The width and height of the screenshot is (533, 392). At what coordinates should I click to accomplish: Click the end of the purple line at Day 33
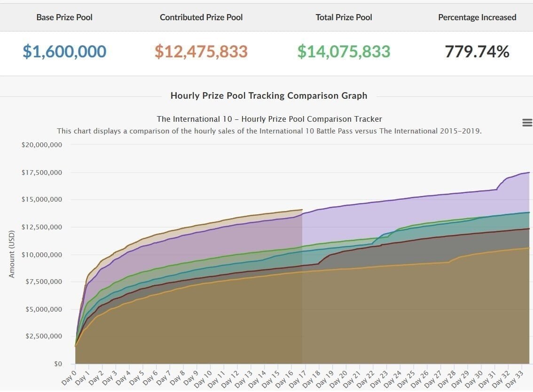coord(529,172)
